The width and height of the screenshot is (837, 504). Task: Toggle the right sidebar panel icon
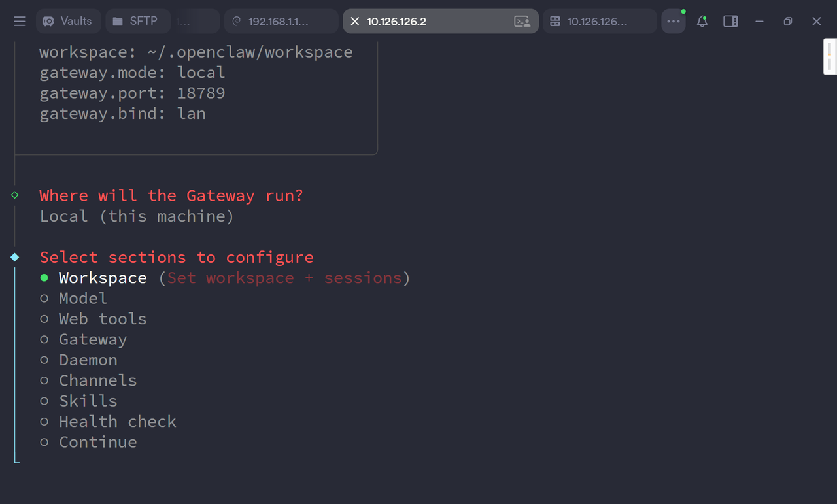click(x=730, y=21)
